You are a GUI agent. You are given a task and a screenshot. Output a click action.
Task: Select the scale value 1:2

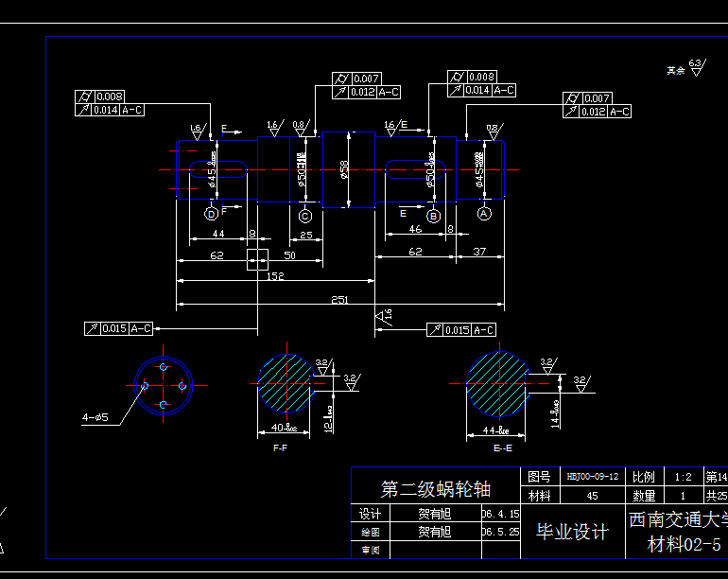pyautogui.click(x=683, y=477)
